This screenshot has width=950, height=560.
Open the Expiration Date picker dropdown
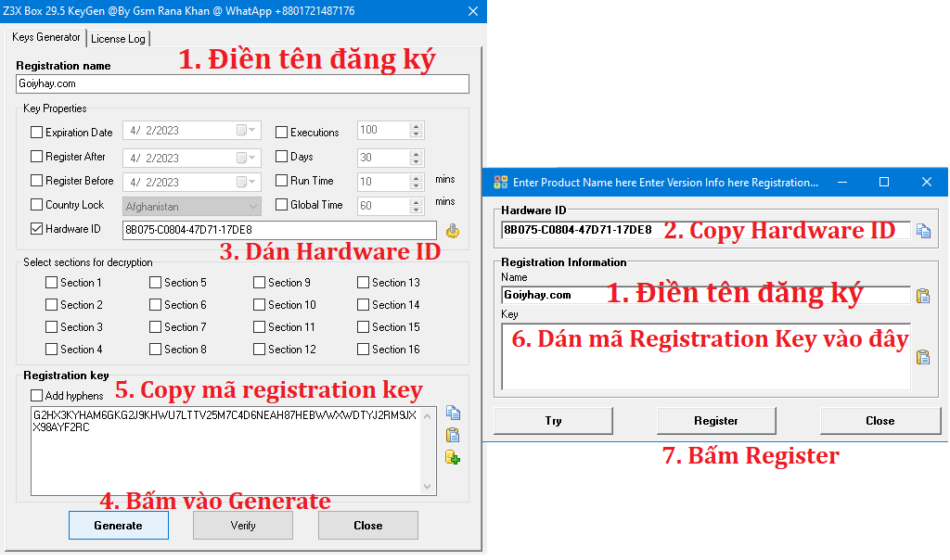pyautogui.click(x=247, y=130)
